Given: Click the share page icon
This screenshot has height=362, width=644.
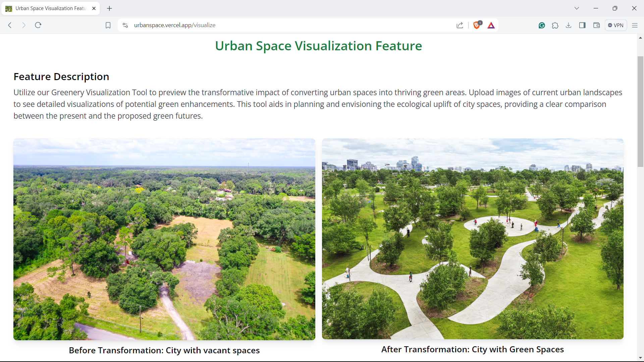Looking at the screenshot, I should tap(460, 25).
